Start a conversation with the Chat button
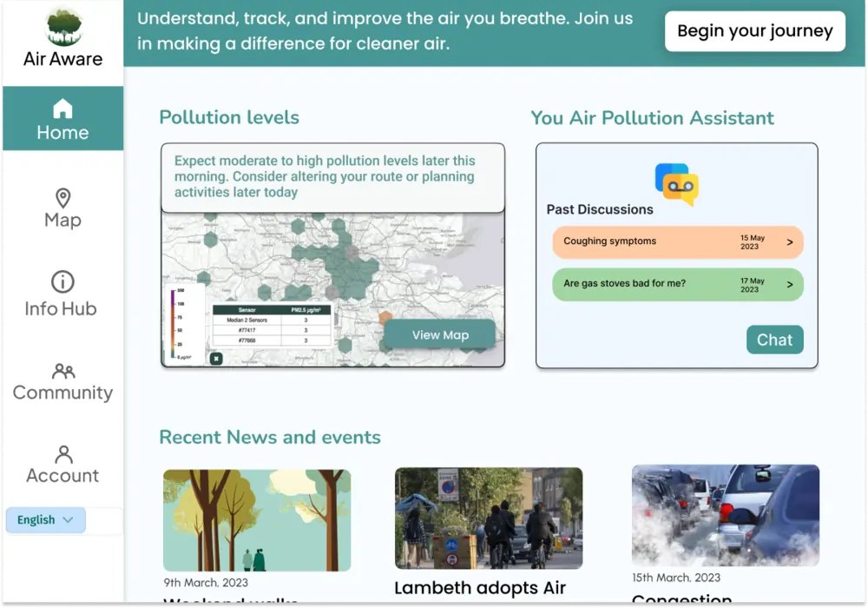868x608 pixels. coord(774,340)
